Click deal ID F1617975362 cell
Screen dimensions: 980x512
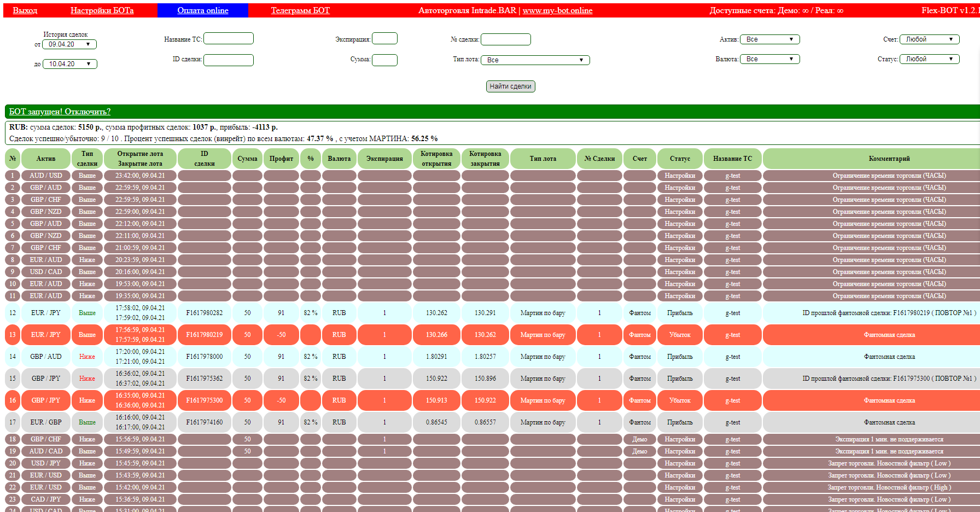205,379
